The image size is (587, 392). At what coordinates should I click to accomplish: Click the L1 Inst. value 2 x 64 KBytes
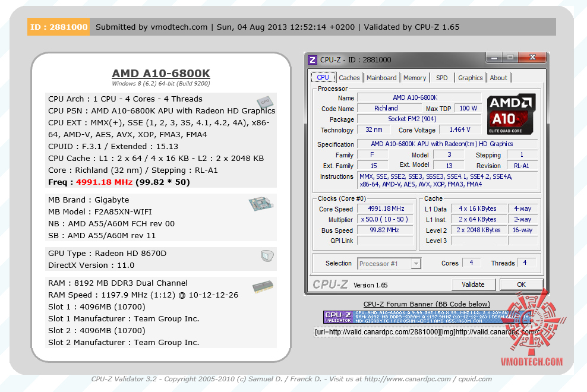tap(478, 219)
